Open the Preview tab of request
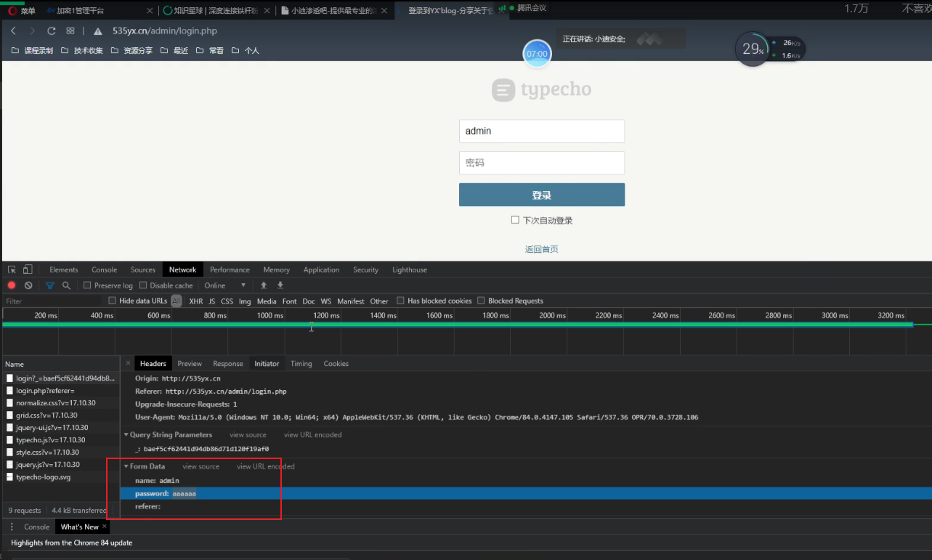 click(x=190, y=363)
